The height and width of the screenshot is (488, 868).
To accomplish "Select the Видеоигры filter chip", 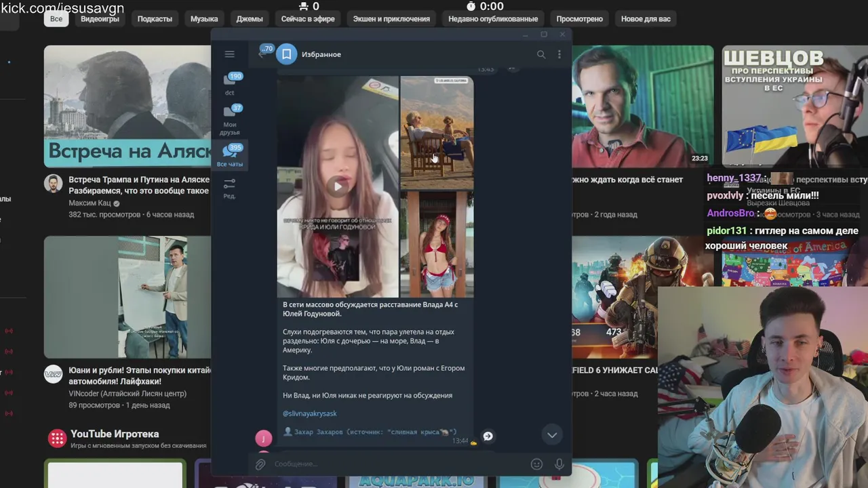I will [100, 19].
